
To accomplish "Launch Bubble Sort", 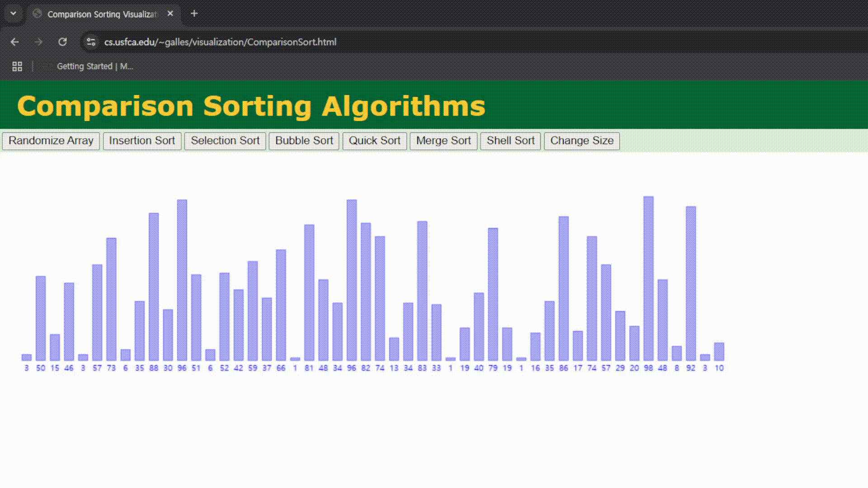I will (x=304, y=141).
